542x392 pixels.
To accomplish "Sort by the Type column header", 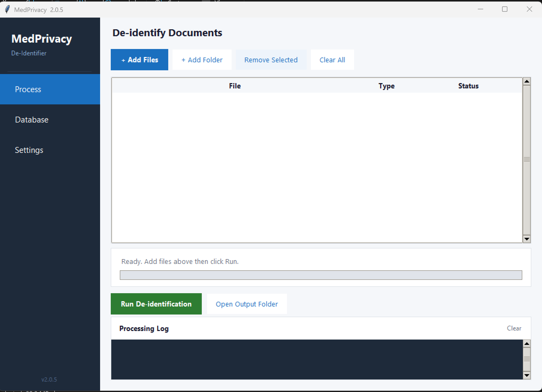I will 387,86.
